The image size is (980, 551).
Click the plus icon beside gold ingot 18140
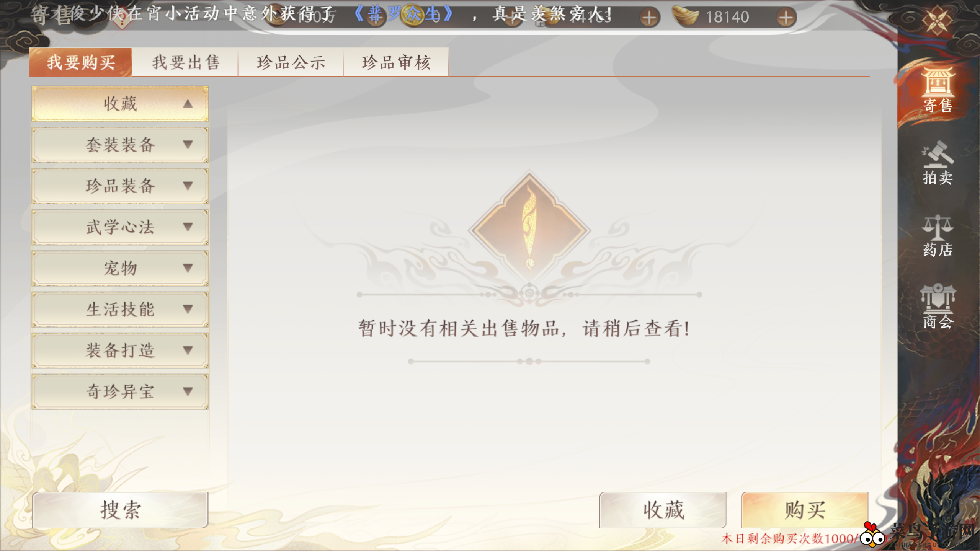pyautogui.click(x=786, y=18)
